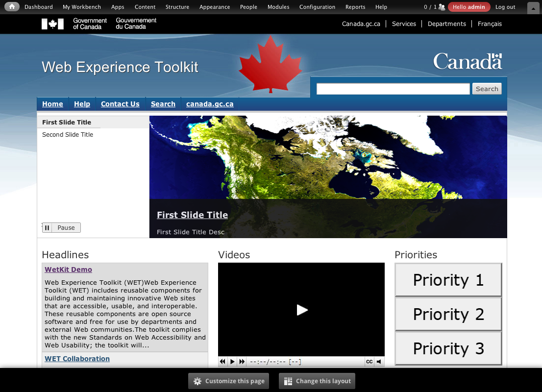Play the video from control bar
This screenshot has width=542, height=392.
(232, 362)
